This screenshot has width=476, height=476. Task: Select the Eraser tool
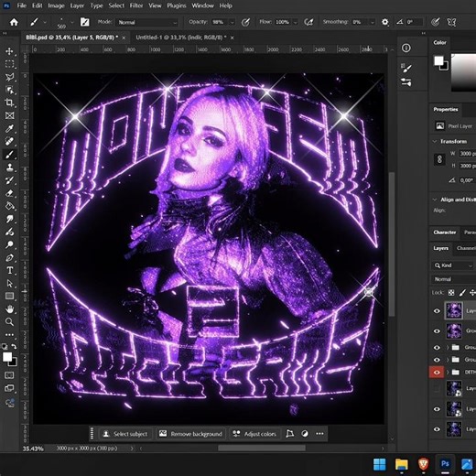coord(9,193)
